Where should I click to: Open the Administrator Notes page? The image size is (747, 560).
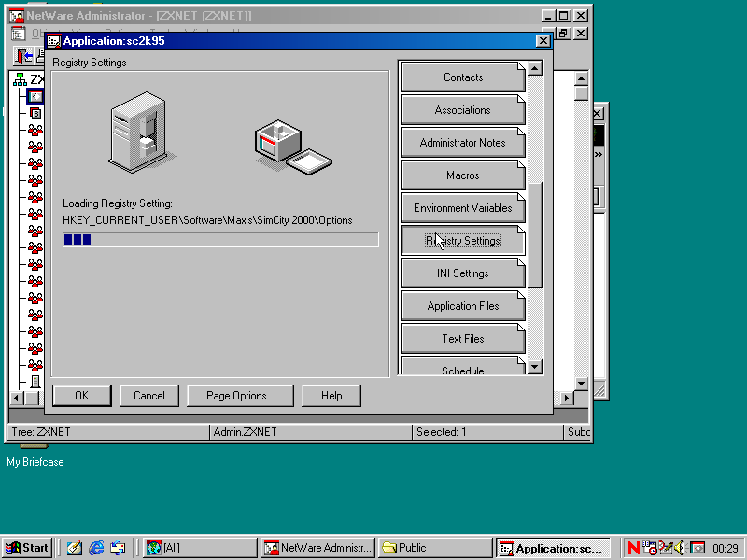coord(463,143)
